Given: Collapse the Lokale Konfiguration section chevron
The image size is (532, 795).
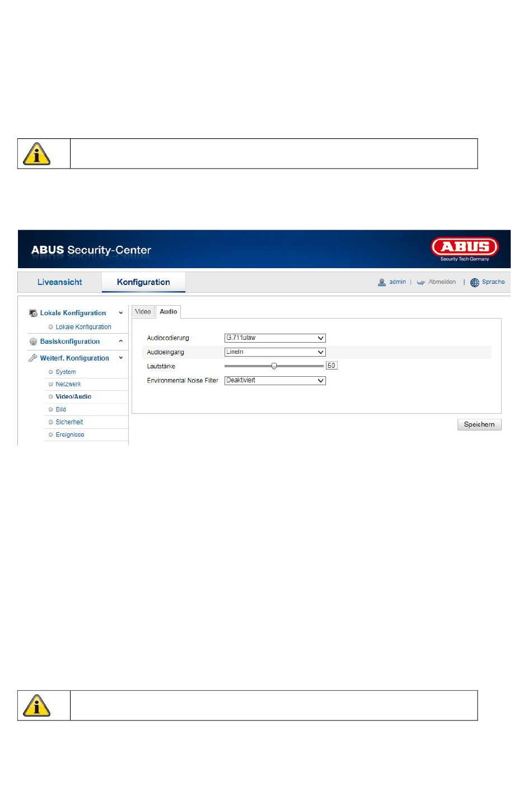Looking at the screenshot, I should pos(121,313).
